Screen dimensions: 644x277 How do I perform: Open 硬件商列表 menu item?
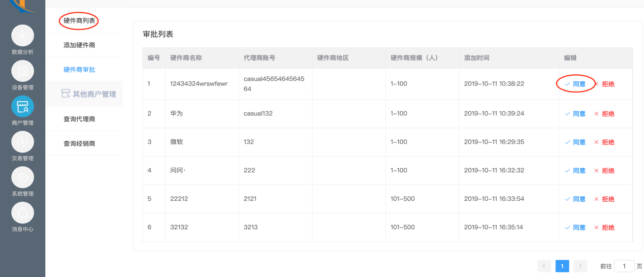79,21
